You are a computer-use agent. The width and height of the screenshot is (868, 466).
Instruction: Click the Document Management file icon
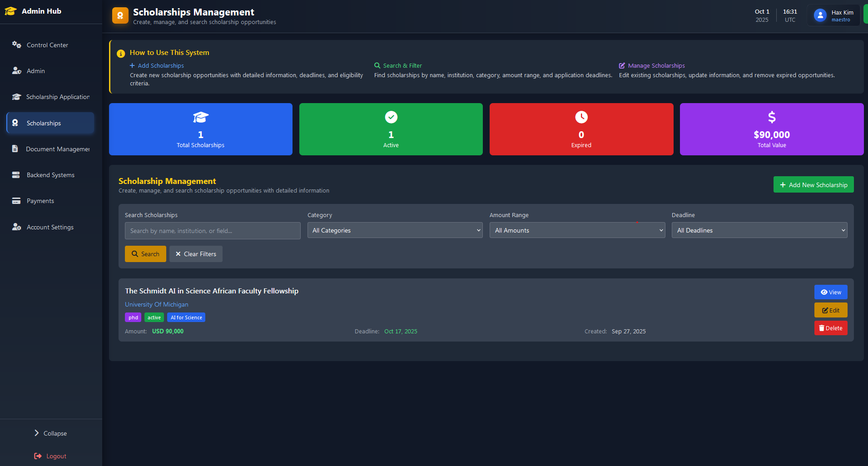(x=15, y=149)
